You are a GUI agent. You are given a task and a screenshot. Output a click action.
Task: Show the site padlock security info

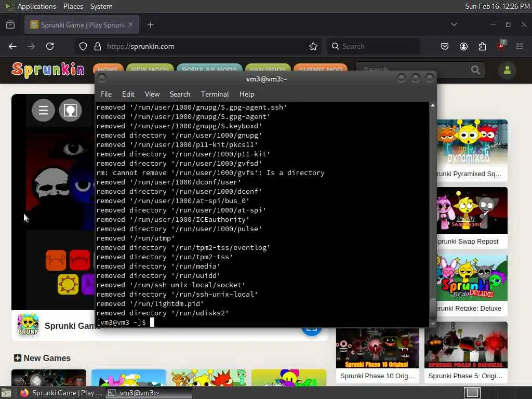[x=98, y=46]
